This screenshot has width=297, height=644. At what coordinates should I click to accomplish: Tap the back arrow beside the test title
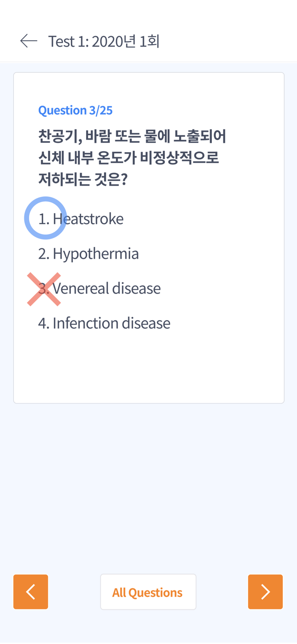tap(29, 41)
